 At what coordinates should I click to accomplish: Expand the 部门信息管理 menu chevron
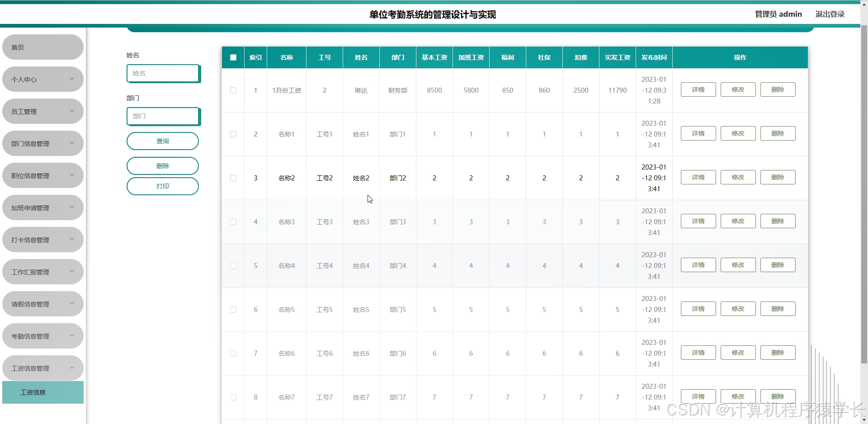[72, 143]
